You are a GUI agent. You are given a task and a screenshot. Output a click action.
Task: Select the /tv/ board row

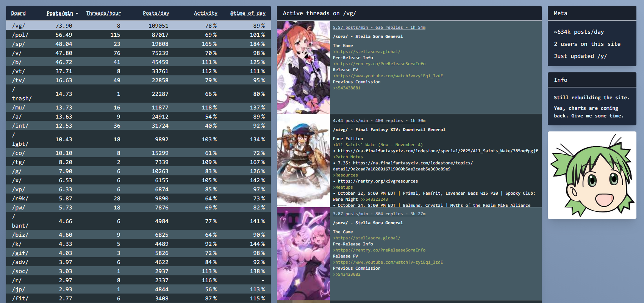click(138, 80)
